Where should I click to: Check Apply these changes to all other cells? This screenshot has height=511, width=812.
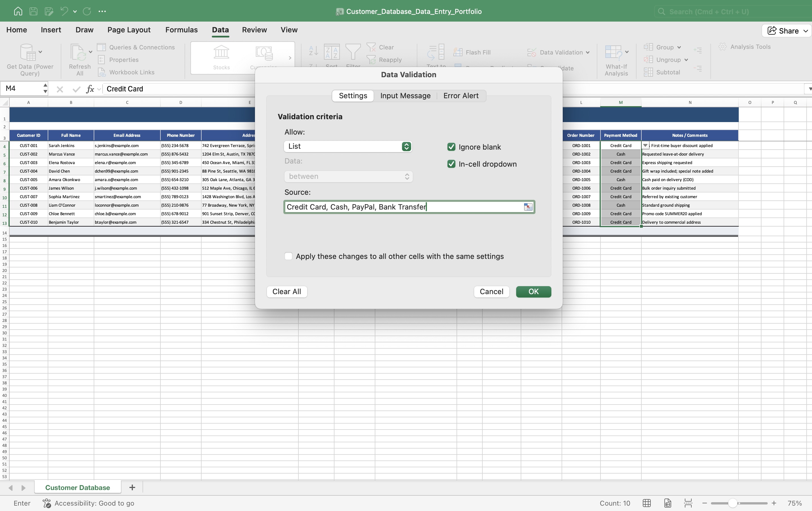[x=288, y=256]
